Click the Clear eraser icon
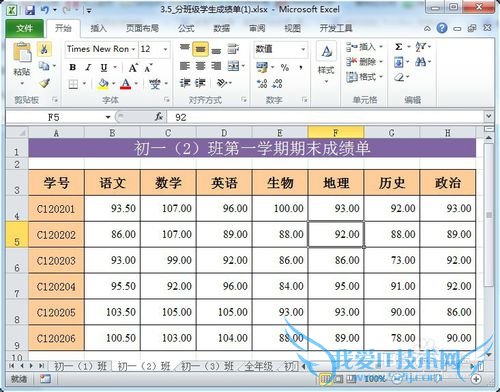This screenshot has height=392, width=500. (x=399, y=77)
